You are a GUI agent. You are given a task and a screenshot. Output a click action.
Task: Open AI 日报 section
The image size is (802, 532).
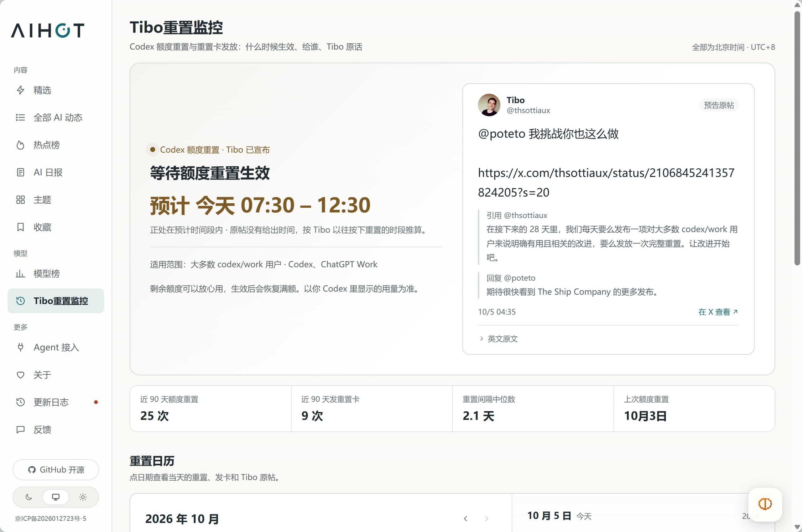click(56, 172)
